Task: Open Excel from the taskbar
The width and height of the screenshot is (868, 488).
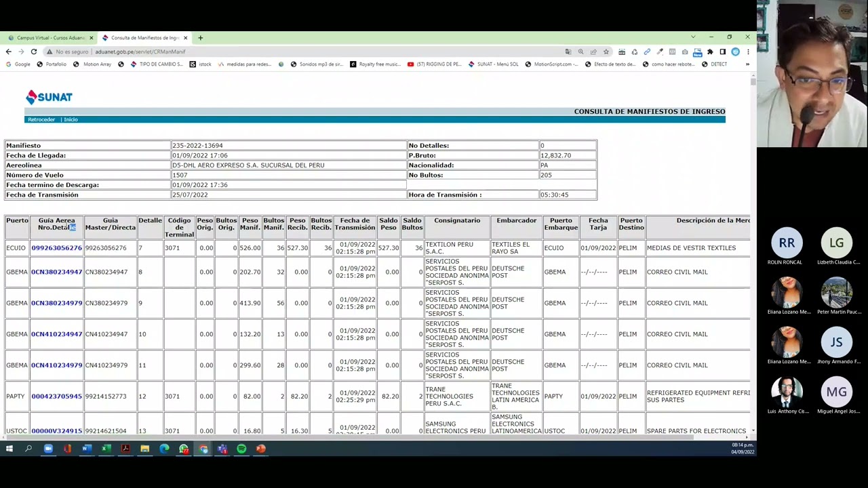Action: (x=106, y=449)
